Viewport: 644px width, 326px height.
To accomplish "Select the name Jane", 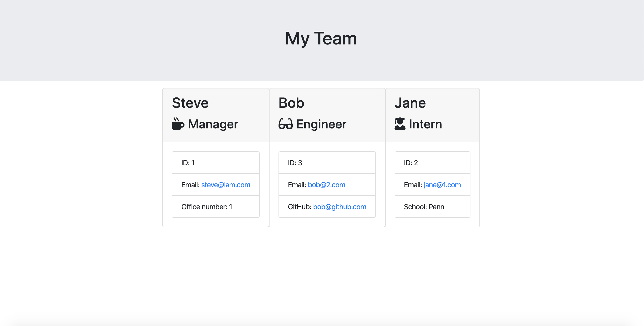I will click(x=410, y=103).
